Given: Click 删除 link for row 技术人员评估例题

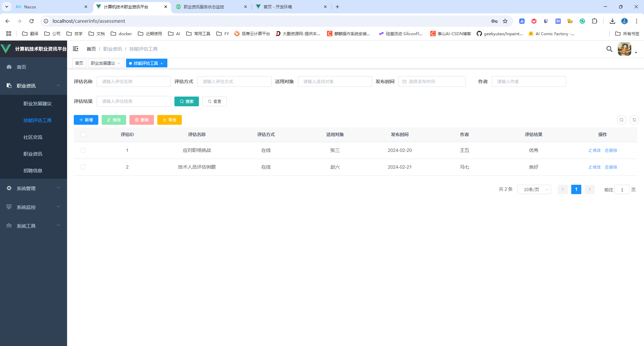Looking at the screenshot, I should click(x=611, y=167).
